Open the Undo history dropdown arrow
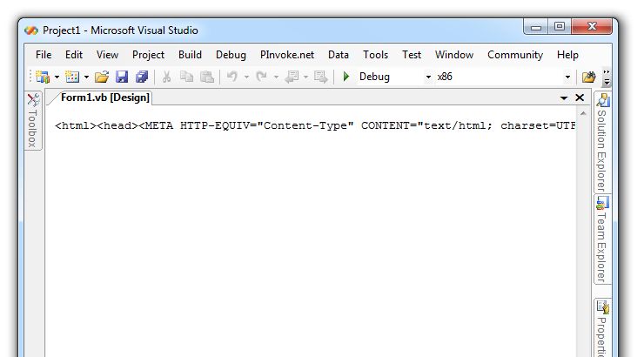 click(x=246, y=77)
